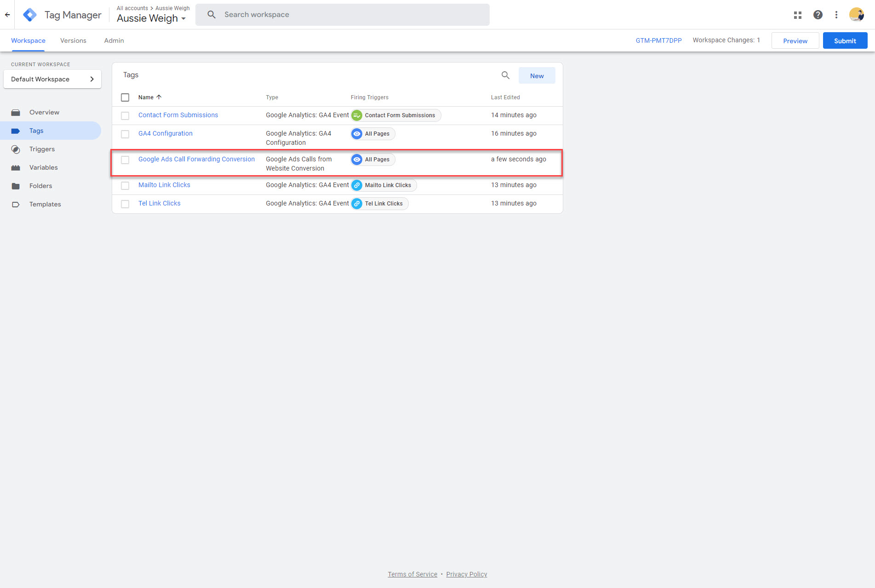Select the Mailto Link Clicks tag checkbox
Viewport: 875px width, 588px height.
click(x=125, y=186)
